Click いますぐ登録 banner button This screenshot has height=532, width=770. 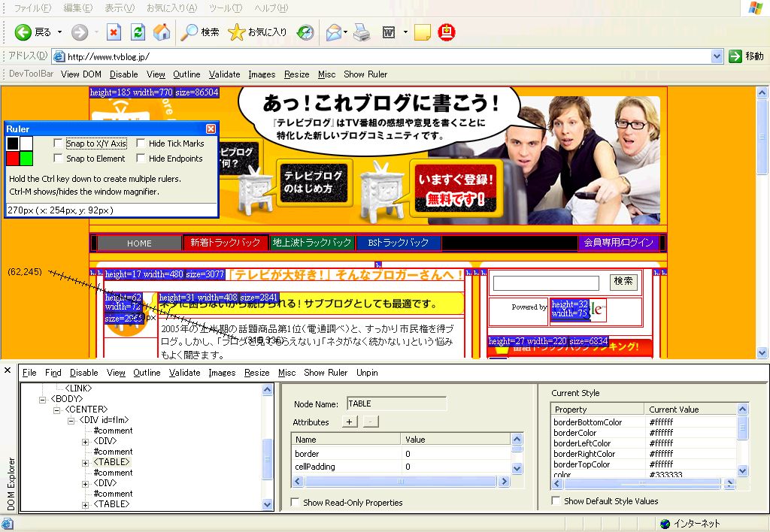coord(456,189)
